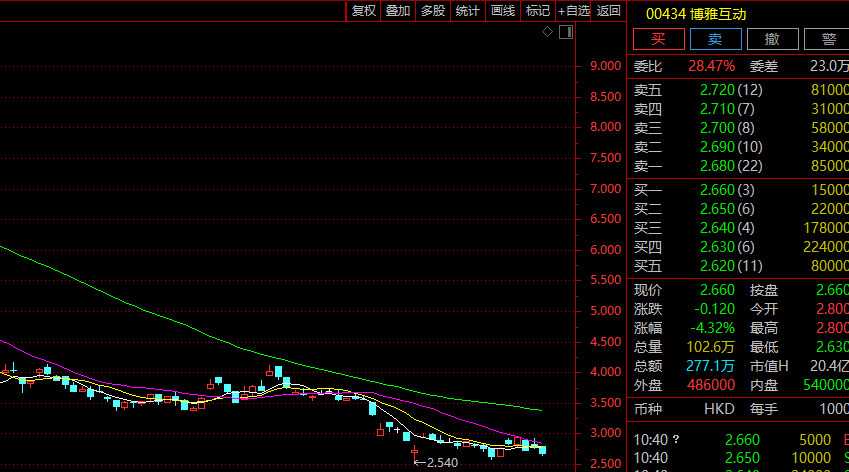Go back with 返回 button
This screenshot has height=472, width=849.
coord(609,11)
